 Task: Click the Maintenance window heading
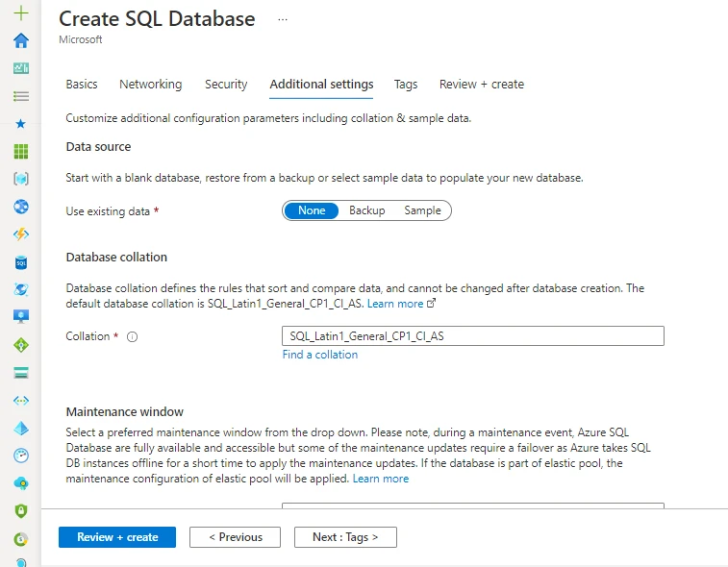[124, 411]
